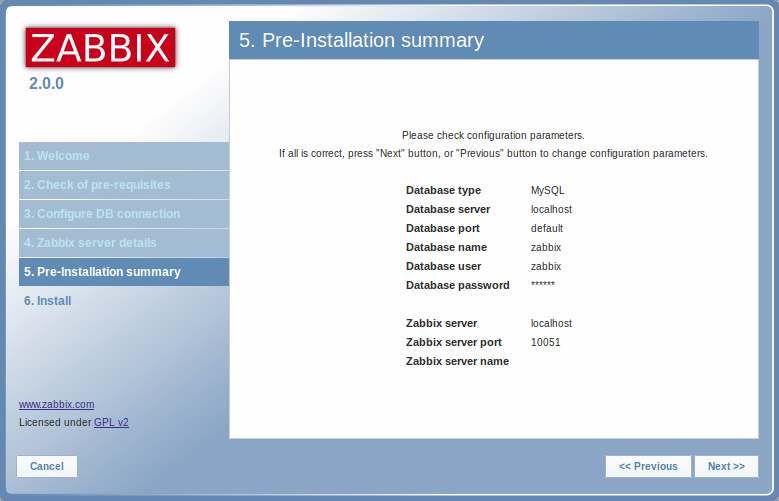This screenshot has height=501, width=779.
Task: Click the Database server label
Action: [x=448, y=209]
